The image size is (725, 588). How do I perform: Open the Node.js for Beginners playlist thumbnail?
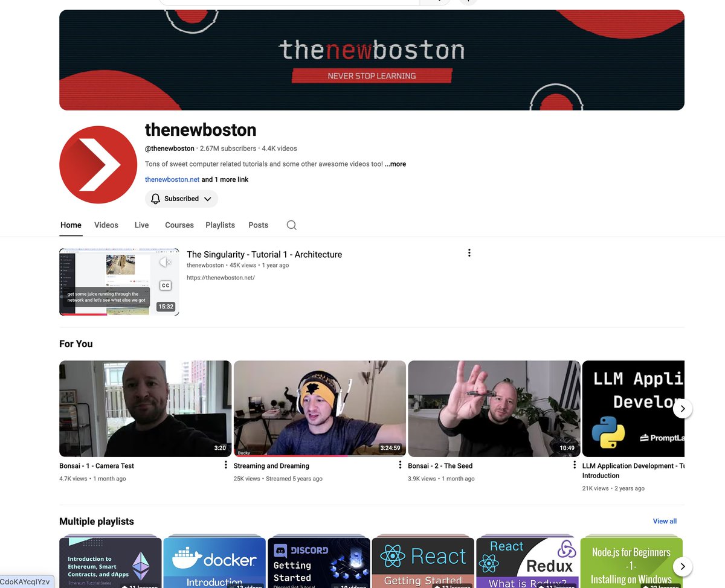point(631,563)
